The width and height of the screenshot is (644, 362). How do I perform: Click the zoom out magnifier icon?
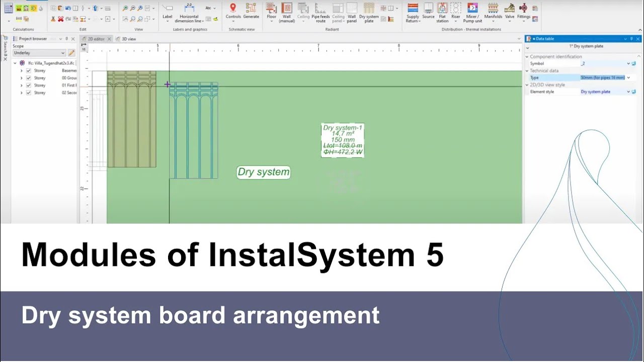point(133,9)
